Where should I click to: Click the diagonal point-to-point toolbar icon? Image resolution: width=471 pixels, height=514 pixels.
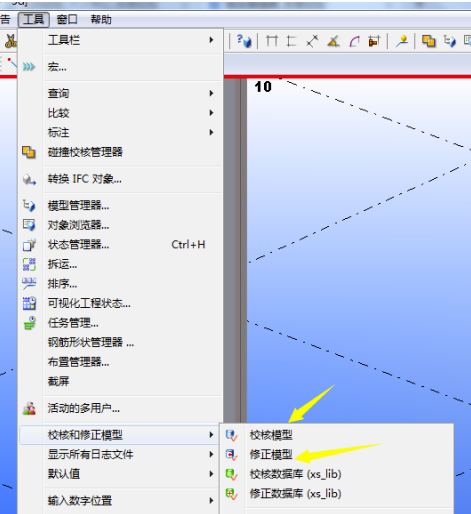tap(312, 41)
